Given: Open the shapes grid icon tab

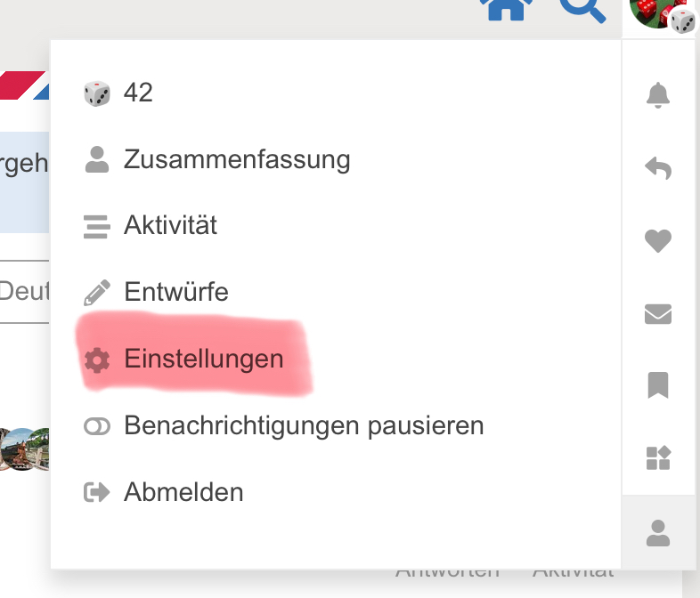Looking at the screenshot, I should pos(658,458).
